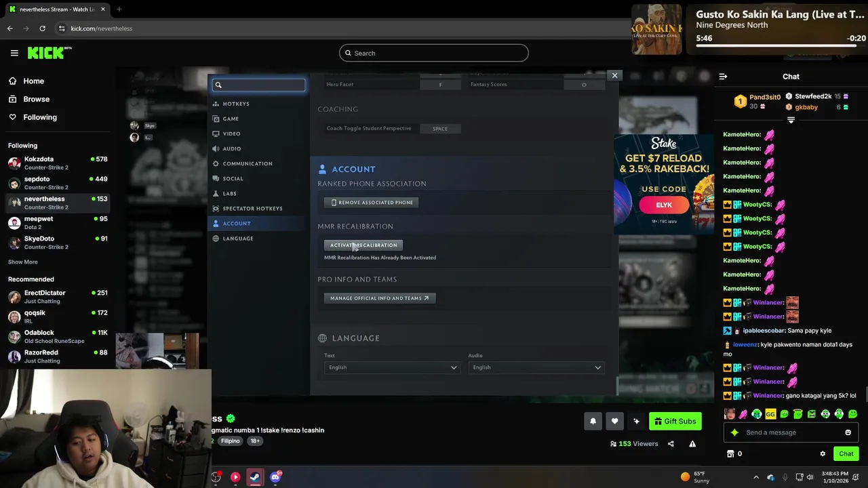Image resolution: width=868 pixels, height=488 pixels.
Task: Expand Audio language English dropdown
Action: tap(535, 367)
